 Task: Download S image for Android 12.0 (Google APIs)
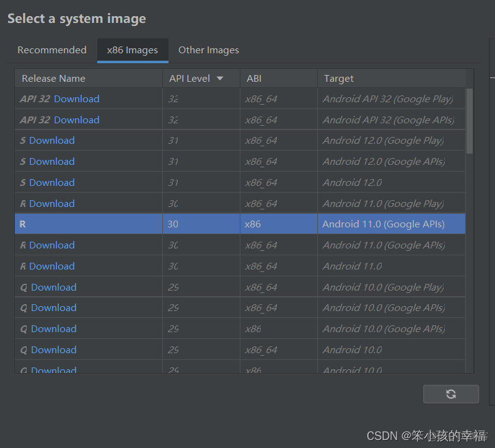tap(51, 162)
